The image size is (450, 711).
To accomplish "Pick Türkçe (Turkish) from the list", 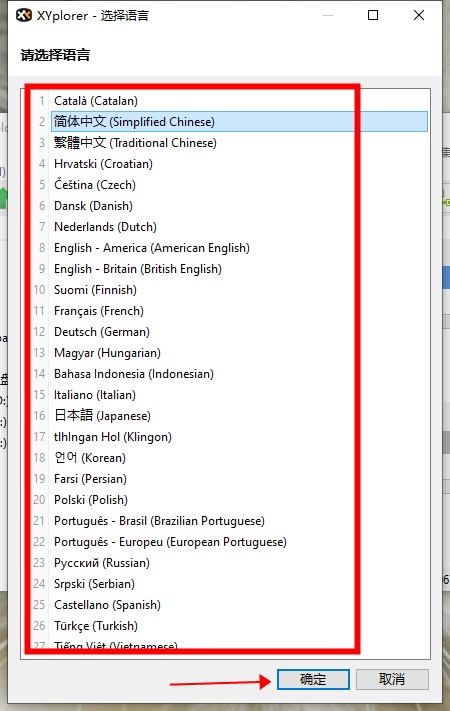I will point(96,626).
